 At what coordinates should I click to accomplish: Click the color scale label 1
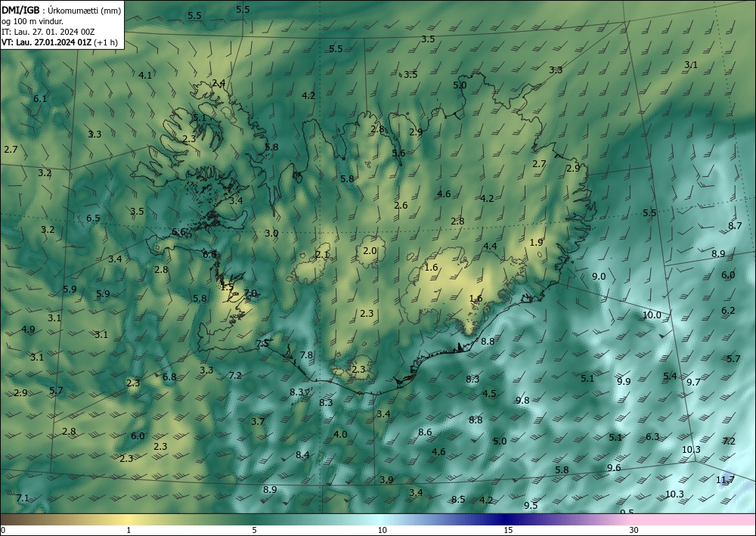129,531
